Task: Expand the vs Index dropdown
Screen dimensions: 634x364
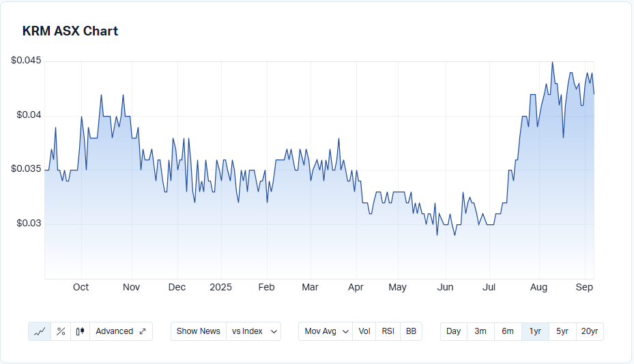Action: (x=253, y=331)
